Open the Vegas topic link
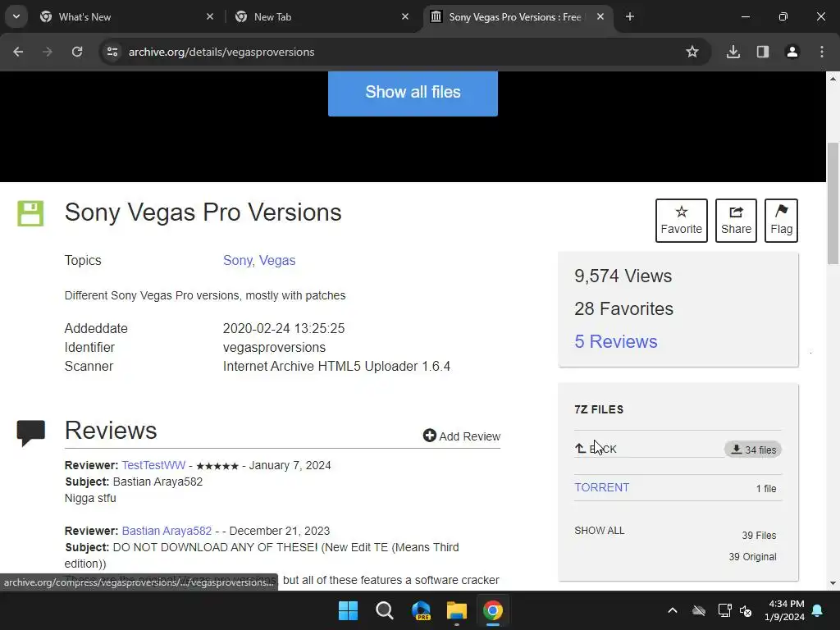 [x=277, y=260]
